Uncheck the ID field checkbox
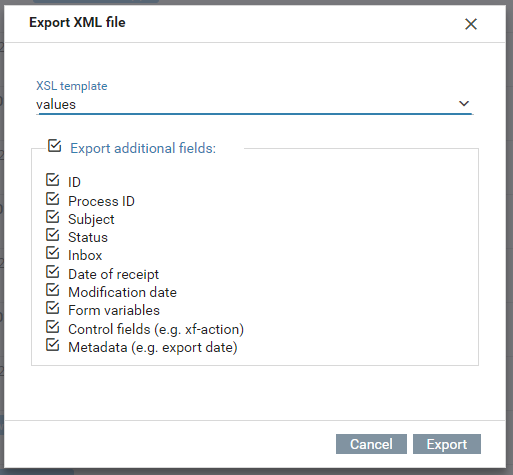 tap(53, 180)
